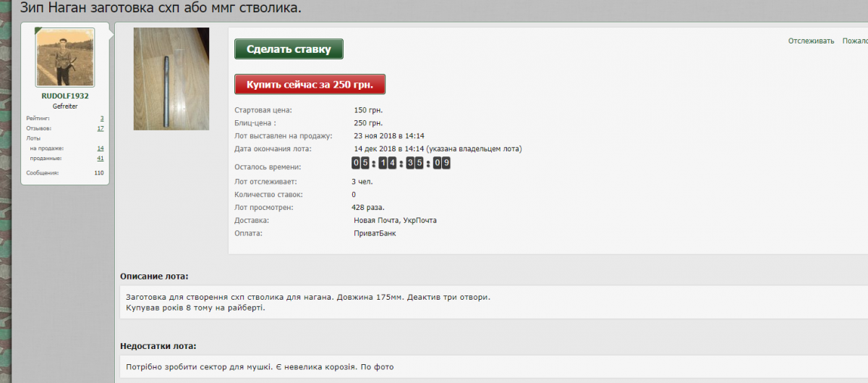The width and height of the screenshot is (868, 383).
Task: Click the green Сделать ставку button
Action: pos(289,49)
